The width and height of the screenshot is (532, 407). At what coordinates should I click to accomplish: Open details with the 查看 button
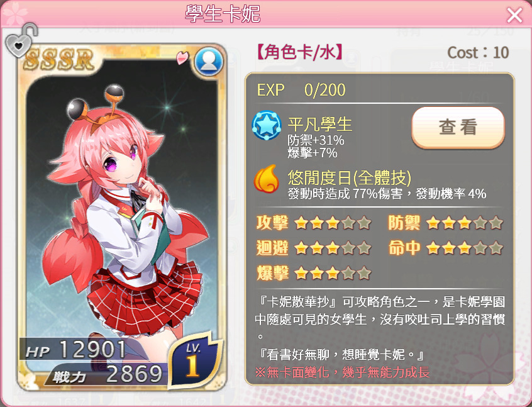click(458, 128)
